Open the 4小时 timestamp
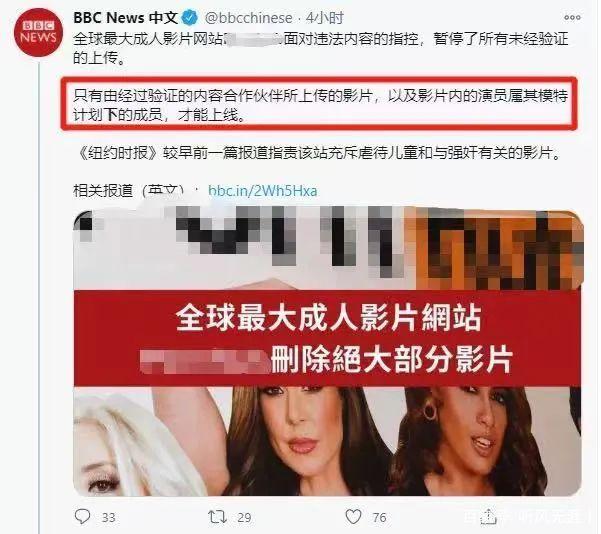The image size is (601, 534). pos(324,18)
